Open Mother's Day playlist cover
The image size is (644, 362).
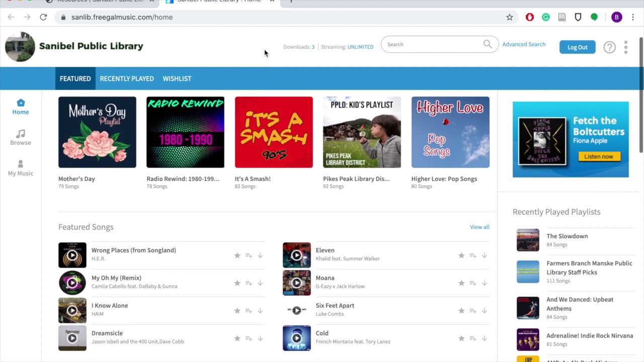[97, 132]
